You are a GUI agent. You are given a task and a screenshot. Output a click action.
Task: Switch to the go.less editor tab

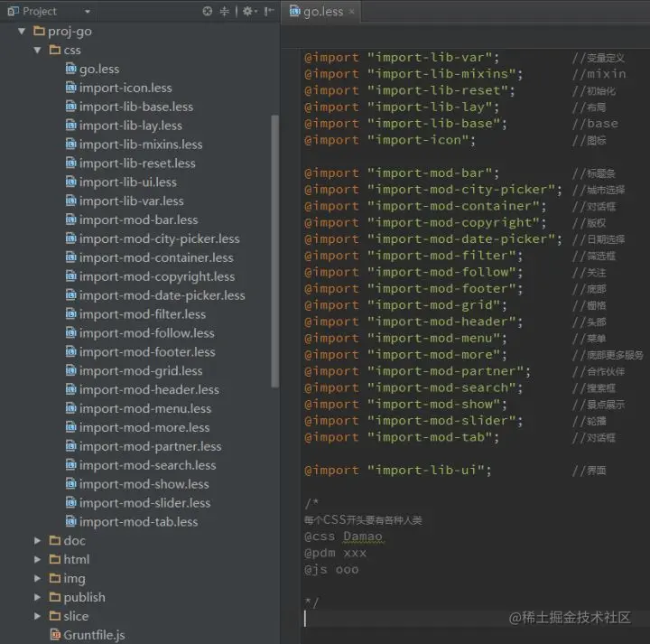coord(322,12)
